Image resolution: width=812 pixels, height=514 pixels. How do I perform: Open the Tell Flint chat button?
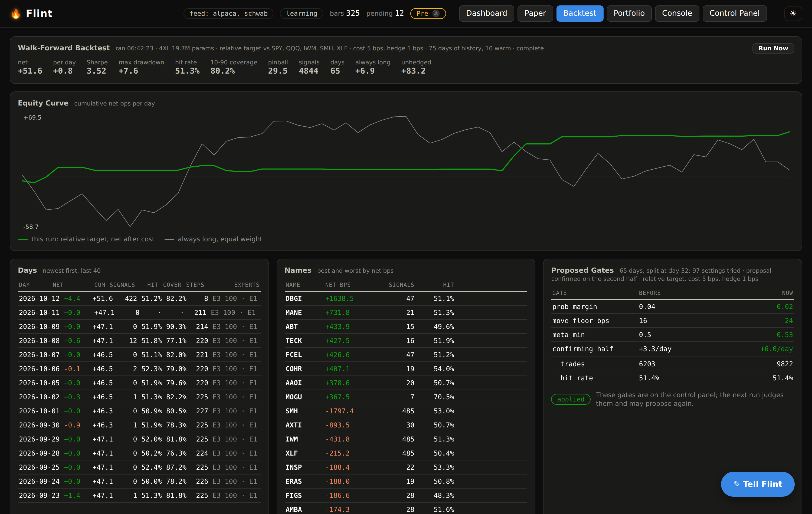pyautogui.click(x=757, y=484)
